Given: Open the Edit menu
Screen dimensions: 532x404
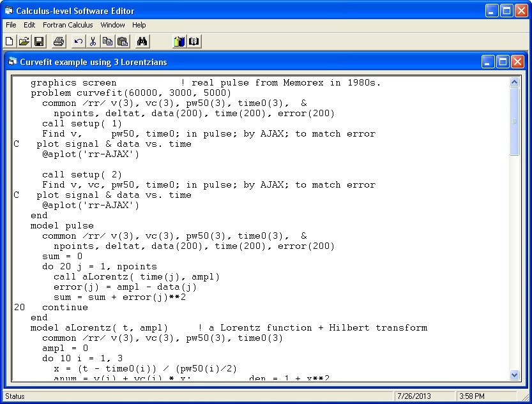Looking at the screenshot, I should click(x=29, y=25).
